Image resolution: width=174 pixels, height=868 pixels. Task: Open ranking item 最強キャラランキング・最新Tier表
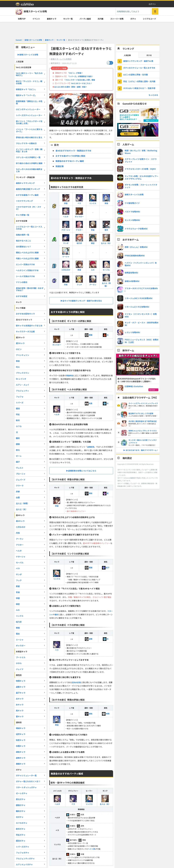coord(138,61)
